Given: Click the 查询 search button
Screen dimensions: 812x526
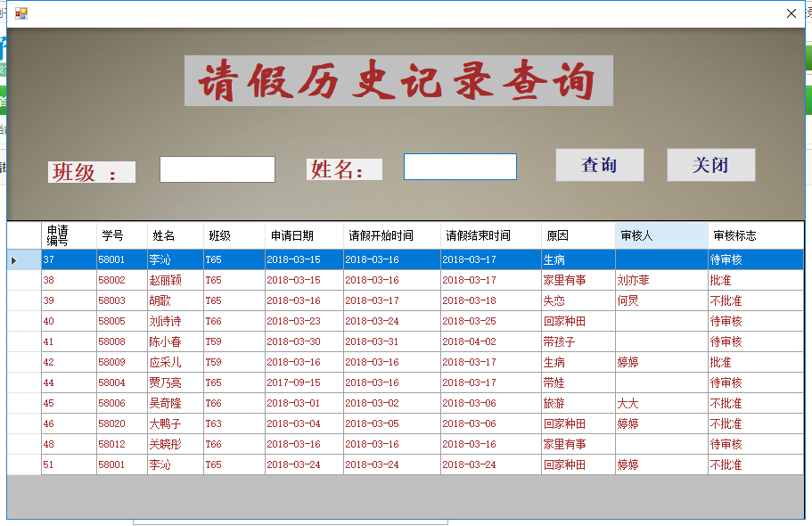Looking at the screenshot, I should point(599,165).
